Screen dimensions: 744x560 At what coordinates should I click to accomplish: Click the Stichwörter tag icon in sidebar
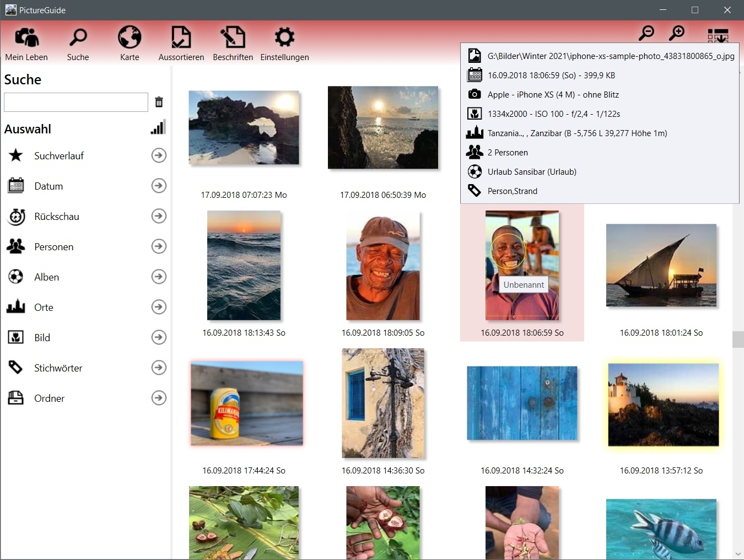pyautogui.click(x=16, y=367)
